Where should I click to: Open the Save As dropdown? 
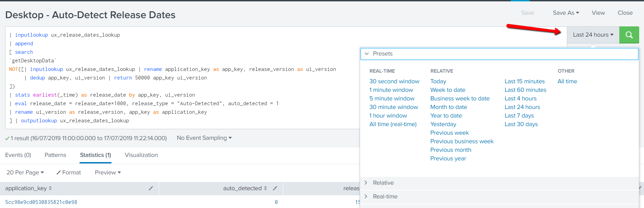pos(565,13)
